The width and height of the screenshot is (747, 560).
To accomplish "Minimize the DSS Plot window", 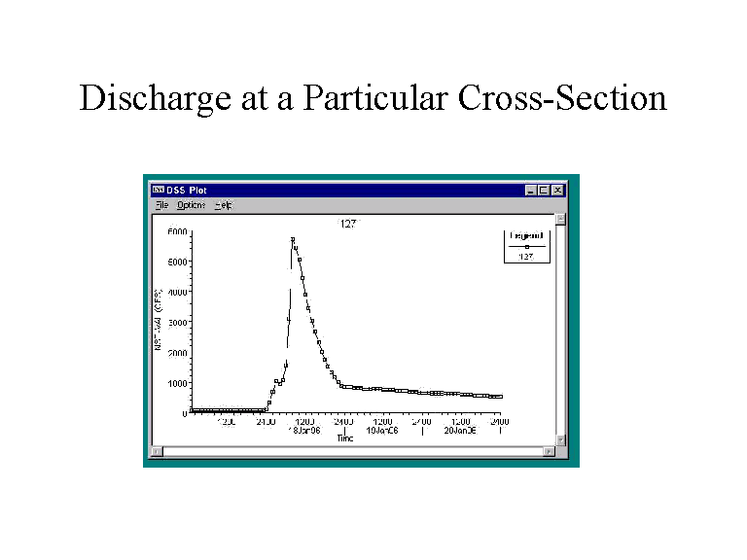I will [x=530, y=191].
